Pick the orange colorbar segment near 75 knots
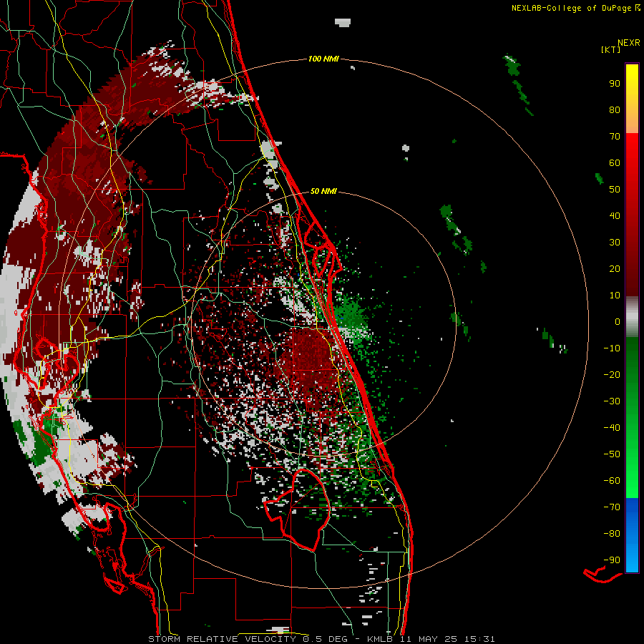Screen dimensions: 644x644 [632, 123]
